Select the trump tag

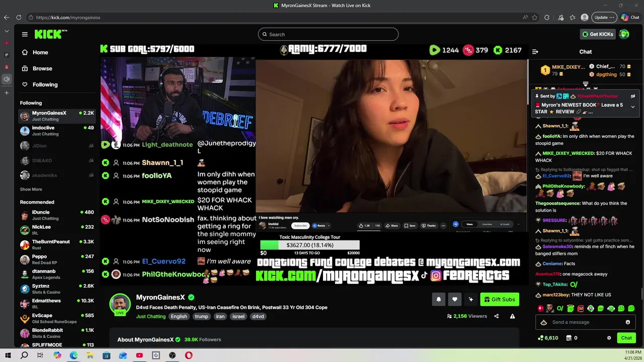click(201, 316)
